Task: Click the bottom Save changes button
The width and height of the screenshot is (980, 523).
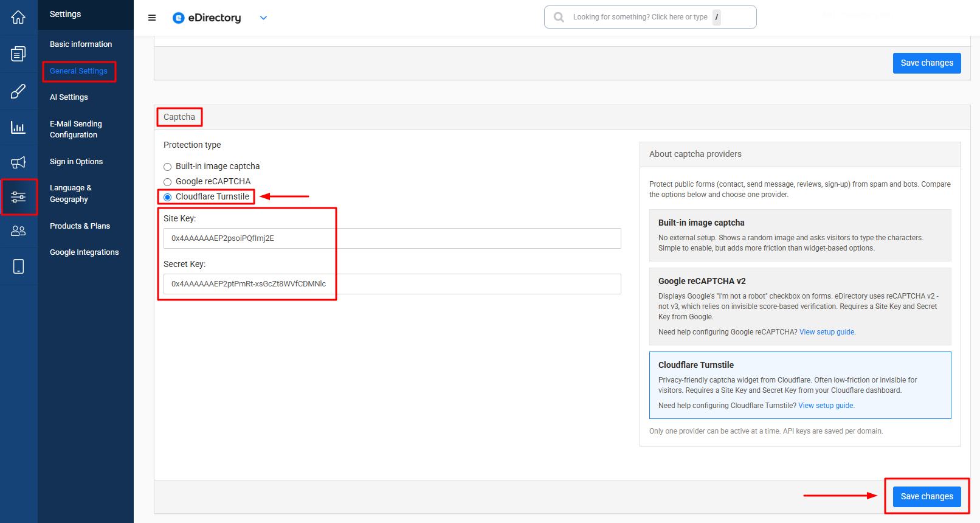Action: [927, 497]
